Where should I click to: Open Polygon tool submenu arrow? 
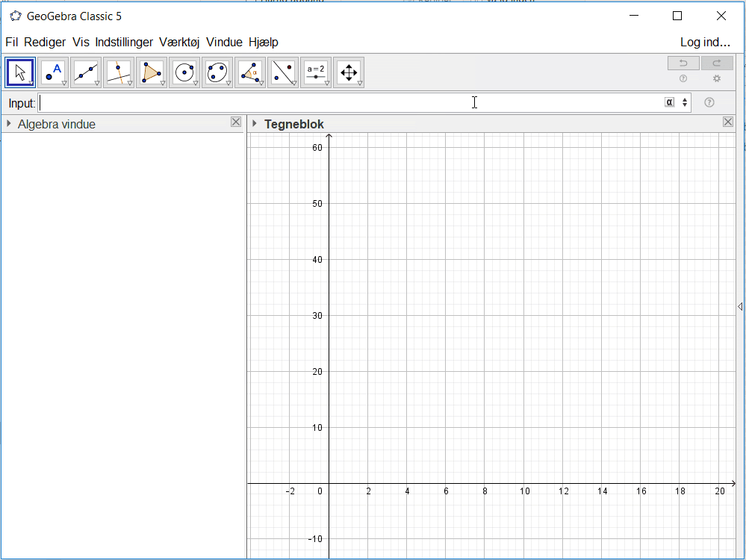(x=163, y=84)
